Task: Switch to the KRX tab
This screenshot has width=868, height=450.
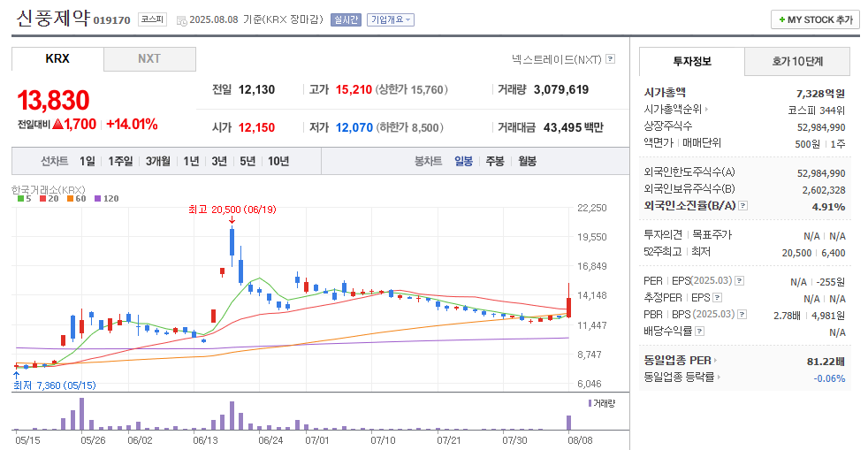Action: pyautogui.click(x=57, y=58)
